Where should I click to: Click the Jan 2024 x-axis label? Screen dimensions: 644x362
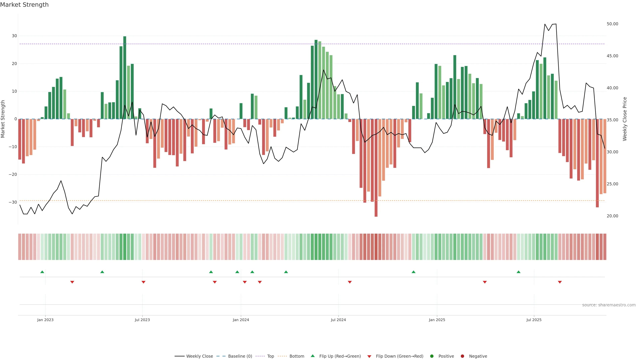(x=241, y=320)
